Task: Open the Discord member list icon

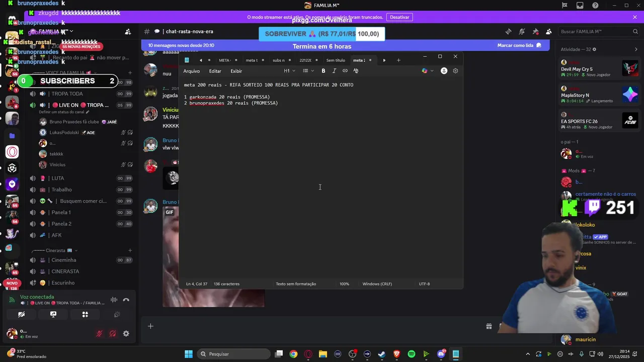Action: click(x=548, y=31)
